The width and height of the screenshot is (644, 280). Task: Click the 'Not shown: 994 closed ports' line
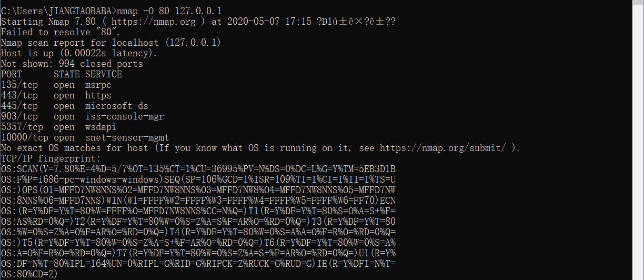72,64
